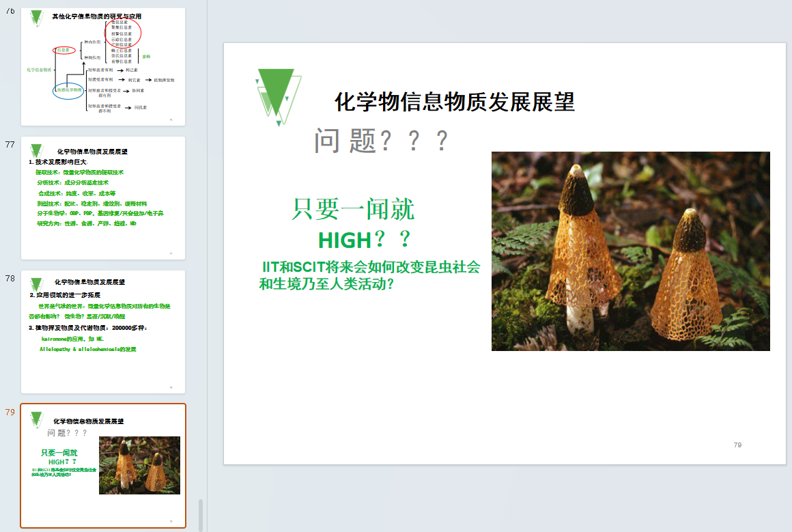Select the green 只要一闻就 text line

(353, 209)
